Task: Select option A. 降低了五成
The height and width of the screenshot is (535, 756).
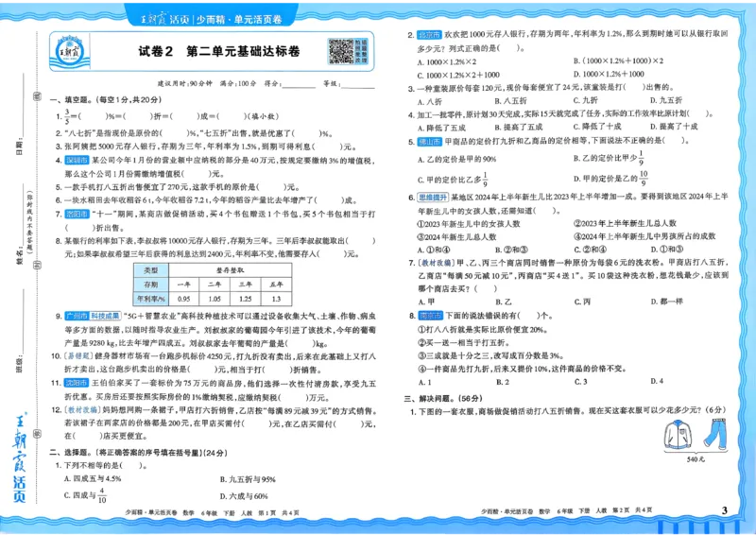Action: click(x=441, y=128)
